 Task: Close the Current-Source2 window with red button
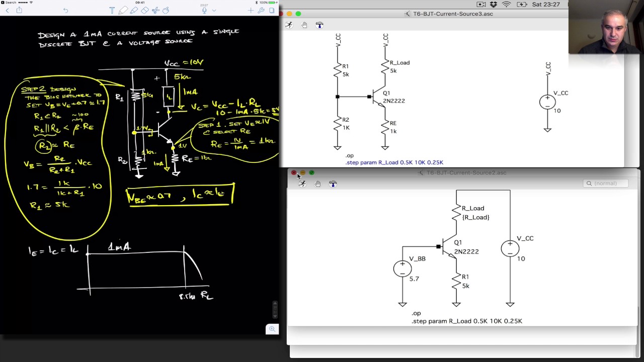[294, 173]
